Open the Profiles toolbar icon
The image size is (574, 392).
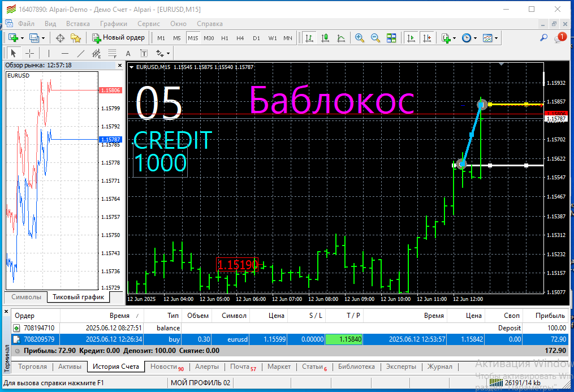tap(34, 38)
